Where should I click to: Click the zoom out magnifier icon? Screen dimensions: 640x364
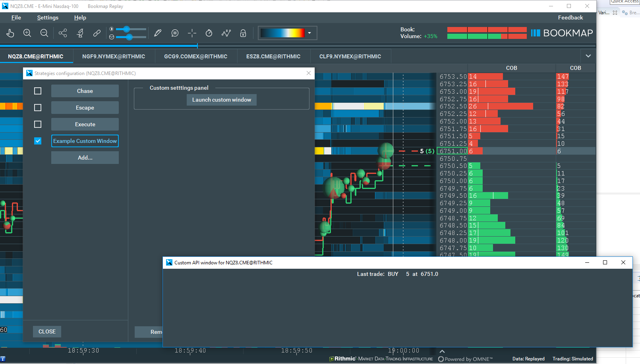pos(44,33)
